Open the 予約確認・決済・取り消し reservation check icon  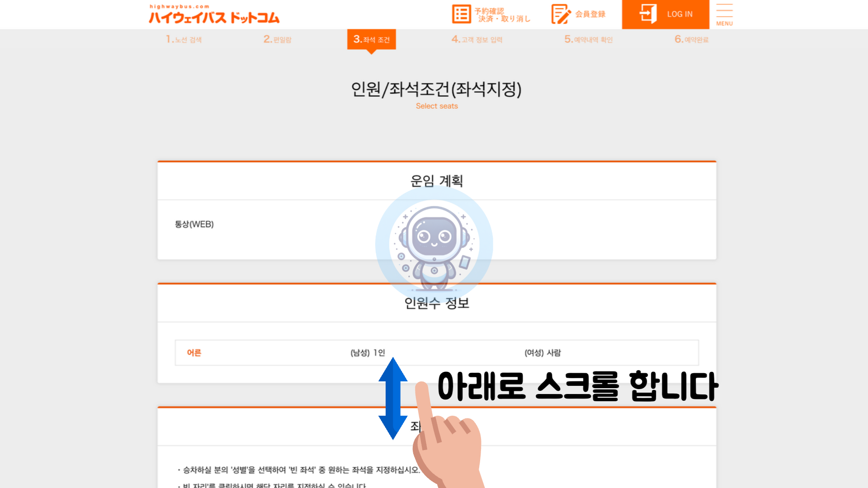(461, 14)
